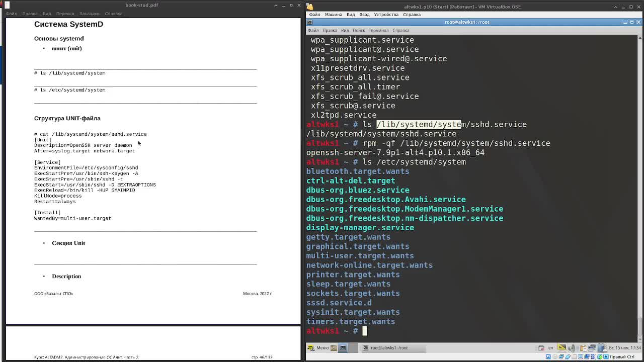
Task: Open the Переход menu in PDF viewer
Action: click(x=65, y=14)
